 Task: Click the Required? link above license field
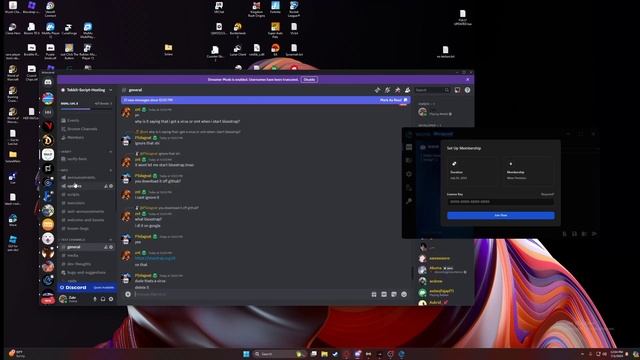547,194
